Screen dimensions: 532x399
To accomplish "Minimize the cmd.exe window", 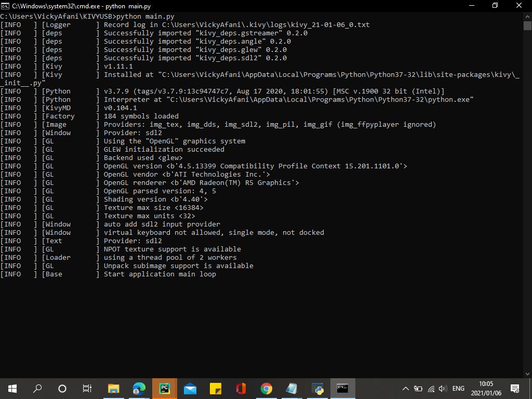I will 471,5.
